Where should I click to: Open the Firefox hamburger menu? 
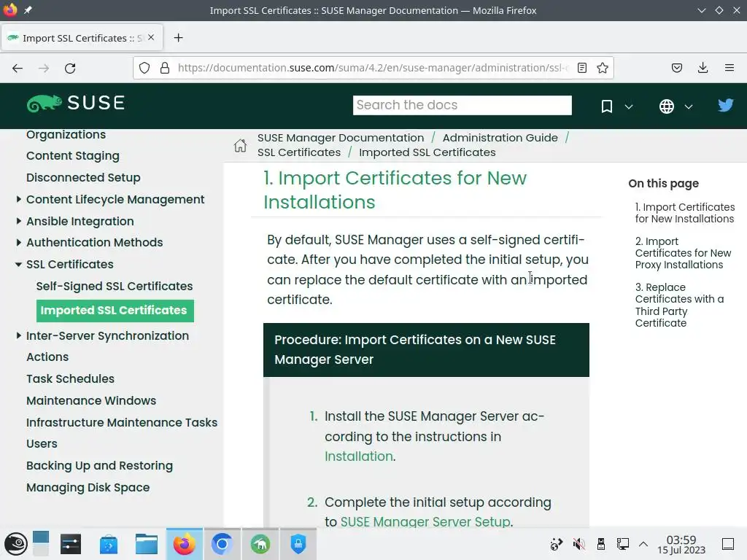pyautogui.click(x=729, y=68)
